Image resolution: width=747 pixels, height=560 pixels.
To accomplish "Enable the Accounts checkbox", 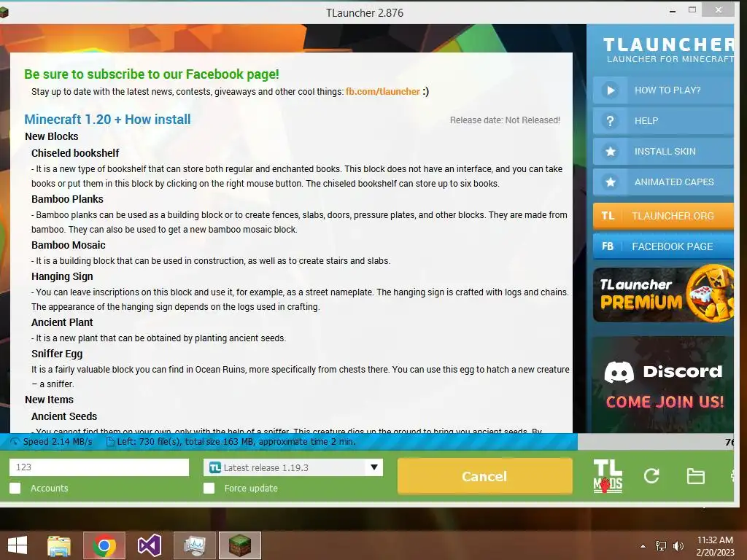I will click(15, 488).
